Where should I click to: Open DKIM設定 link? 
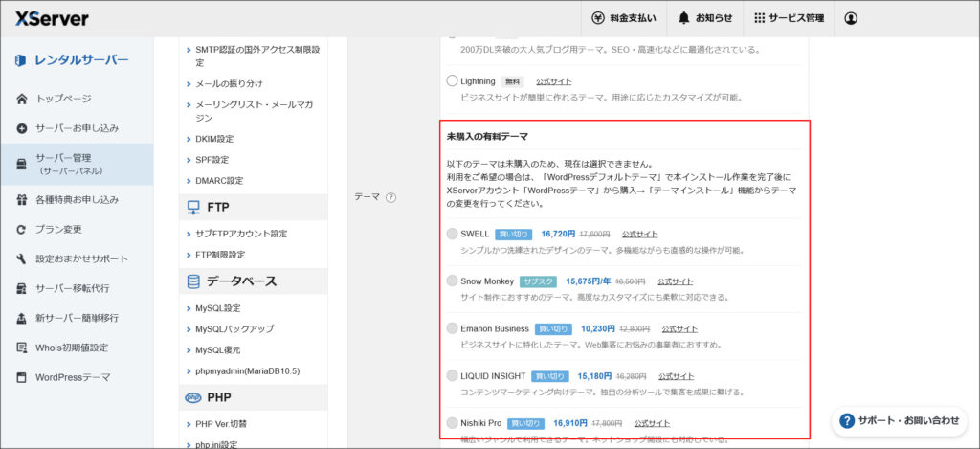pos(214,139)
